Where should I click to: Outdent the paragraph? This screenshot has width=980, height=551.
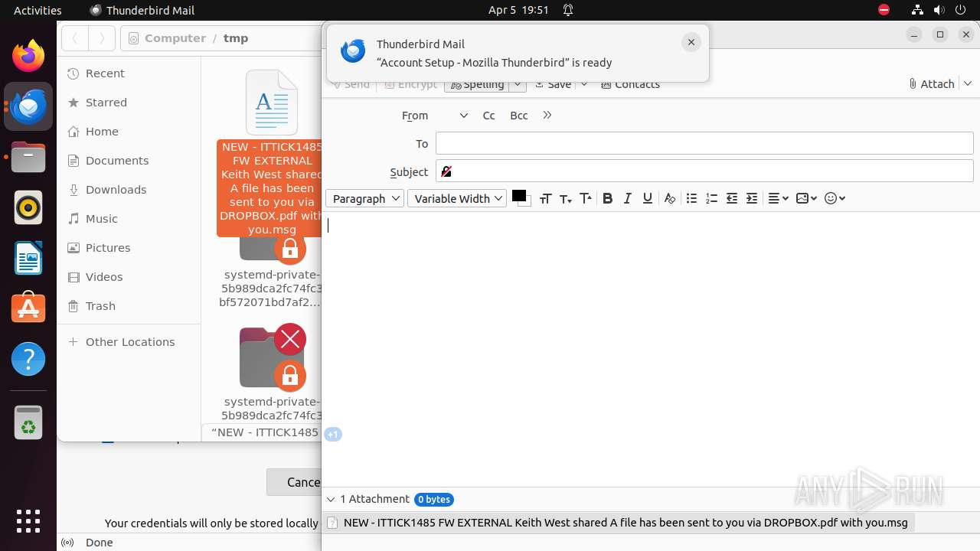pos(732,198)
